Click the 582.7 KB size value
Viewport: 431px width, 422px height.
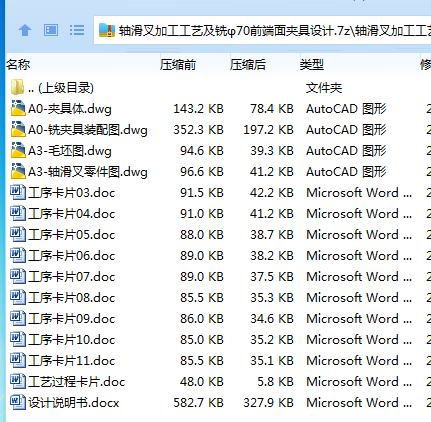point(198,403)
